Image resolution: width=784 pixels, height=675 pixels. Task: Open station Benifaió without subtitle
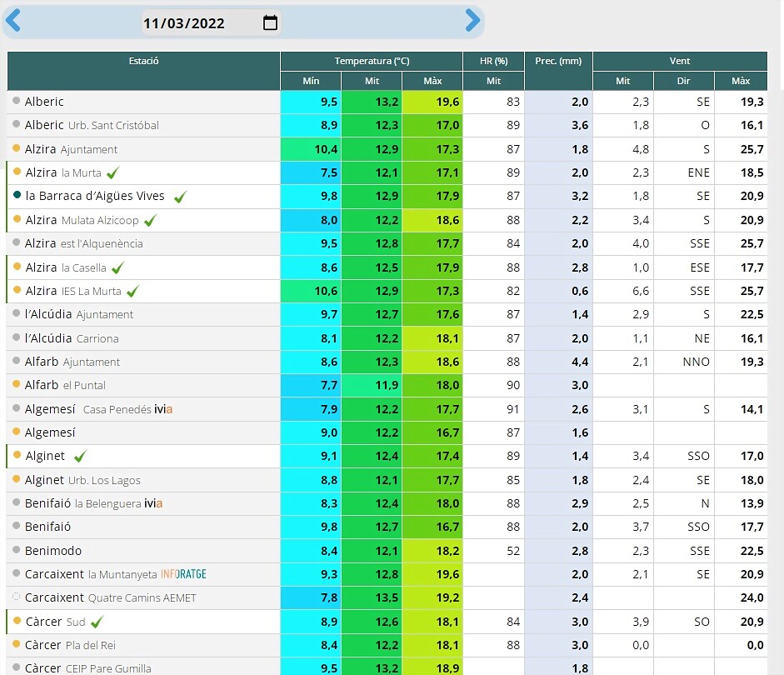(48, 527)
